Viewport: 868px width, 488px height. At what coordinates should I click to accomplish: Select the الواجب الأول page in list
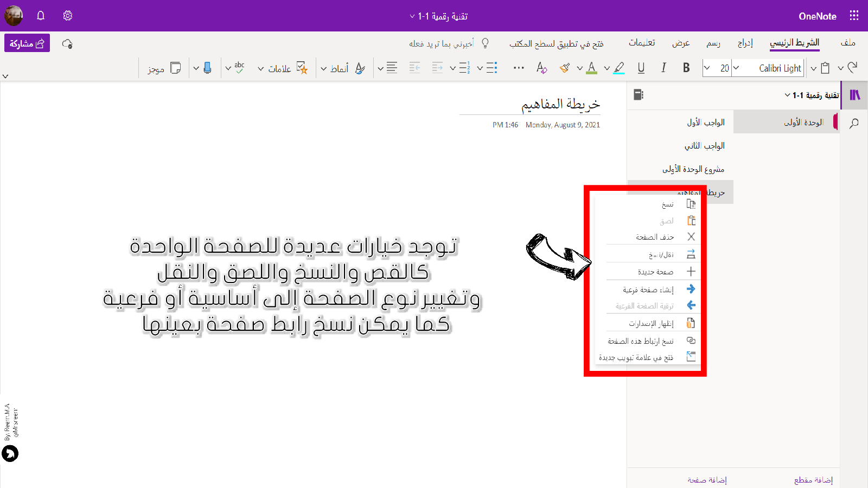coord(705,123)
